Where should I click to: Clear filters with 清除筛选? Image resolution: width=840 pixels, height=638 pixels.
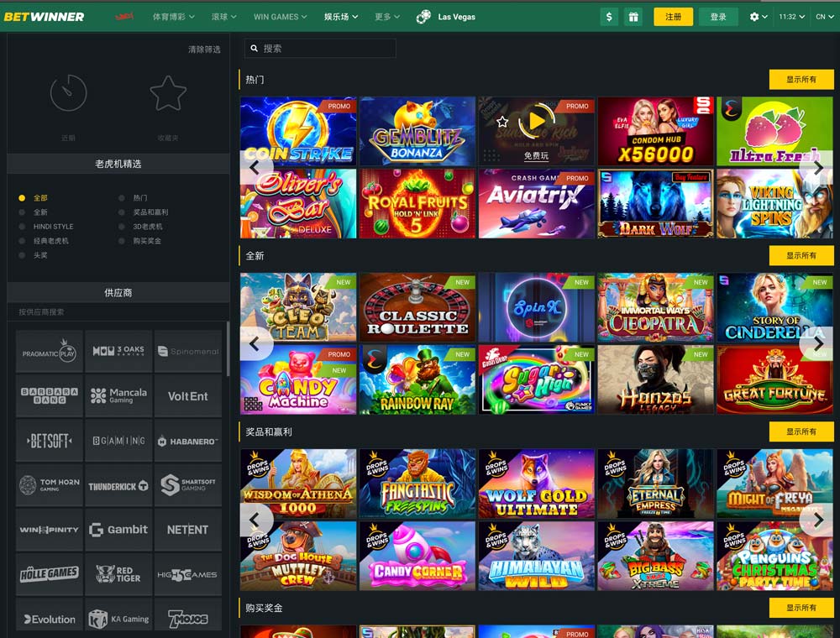point(204,50)
